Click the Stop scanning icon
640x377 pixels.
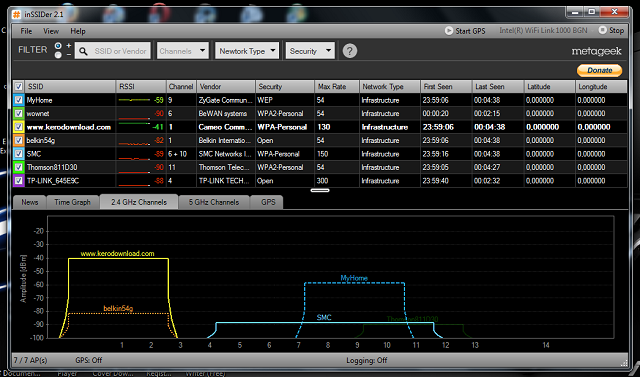[x=602, y=30]
